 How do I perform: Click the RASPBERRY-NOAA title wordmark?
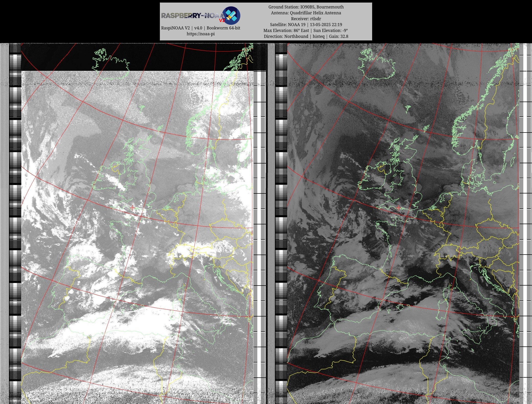pyautogui.click(x=193, y=16)
